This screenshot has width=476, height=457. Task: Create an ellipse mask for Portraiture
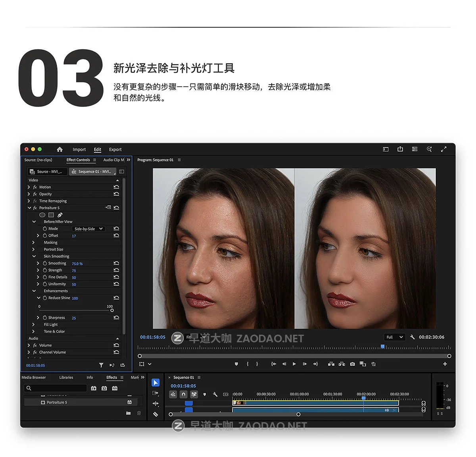point(42,215)
